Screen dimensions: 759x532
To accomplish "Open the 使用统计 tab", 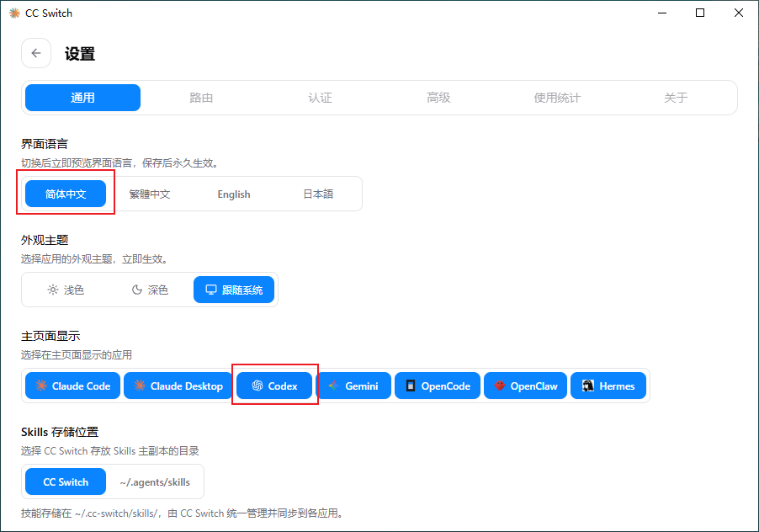I will [x=557, y=98].
